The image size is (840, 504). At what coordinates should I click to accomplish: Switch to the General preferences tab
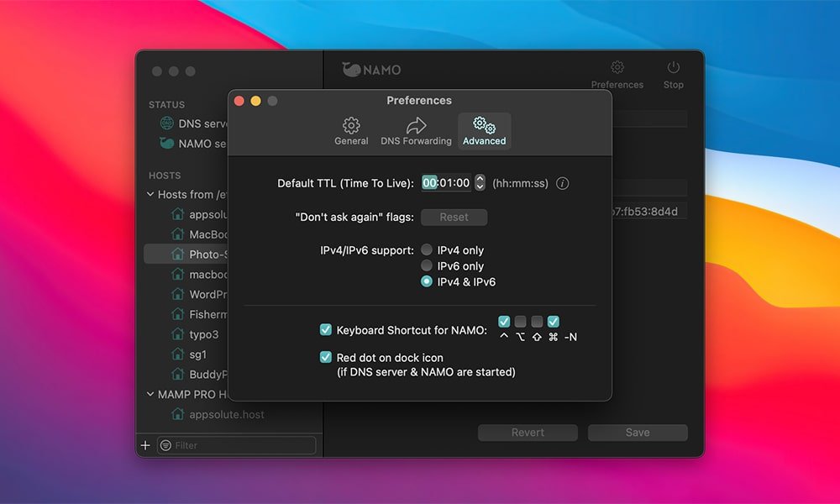(351, 131)
